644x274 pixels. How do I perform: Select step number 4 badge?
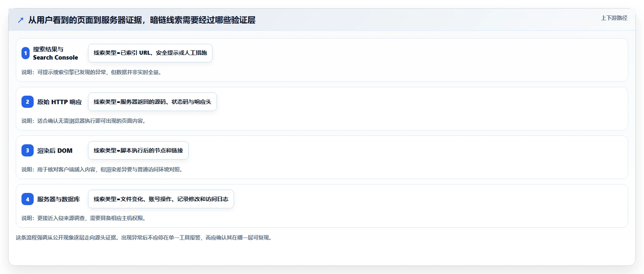coord(28,199)
